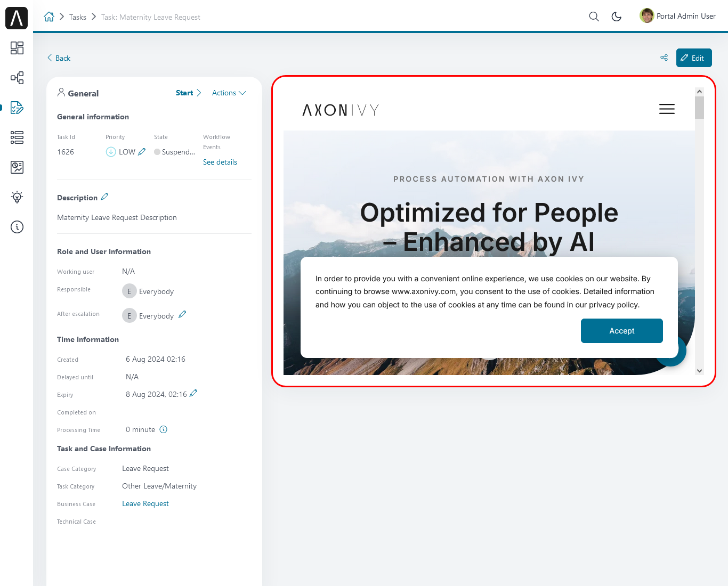Viewport: 728px width, 586px height.
Task: Go to the home breadcrumb icon
Action: point(49,17)
